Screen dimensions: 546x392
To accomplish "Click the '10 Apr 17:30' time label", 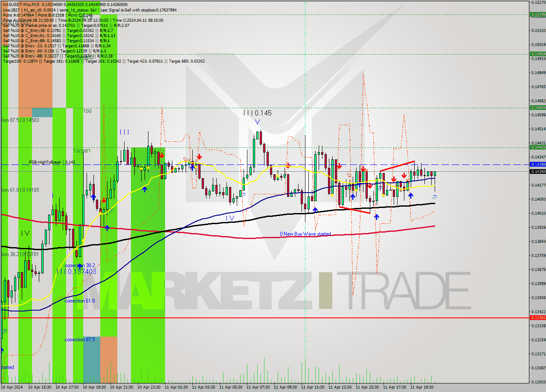I will pos(67,387).
